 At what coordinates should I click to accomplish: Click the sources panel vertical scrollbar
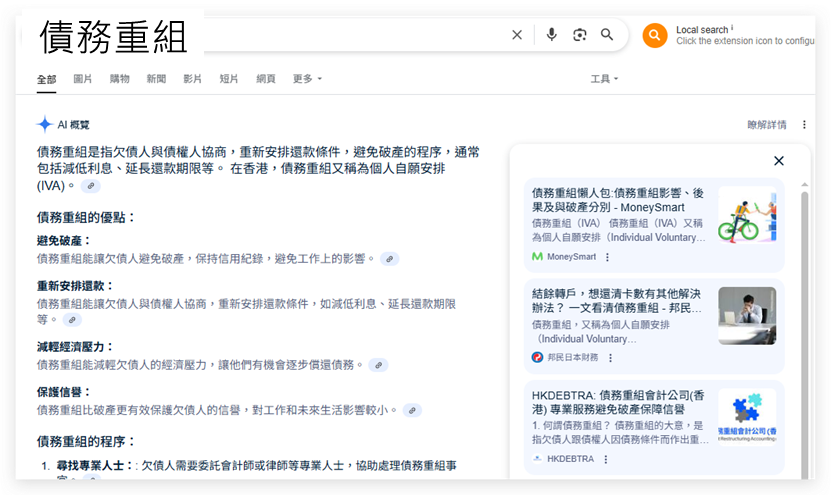point(804,300)
